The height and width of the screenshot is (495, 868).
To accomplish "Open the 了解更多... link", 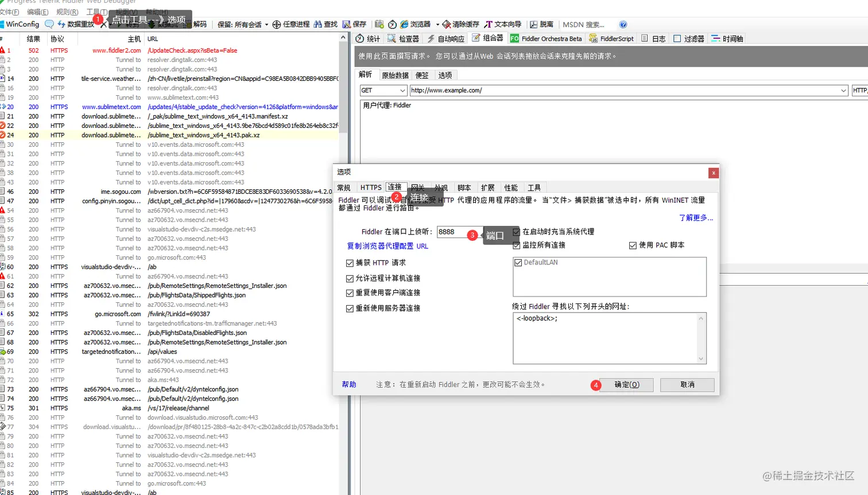I will click(696, 218).
